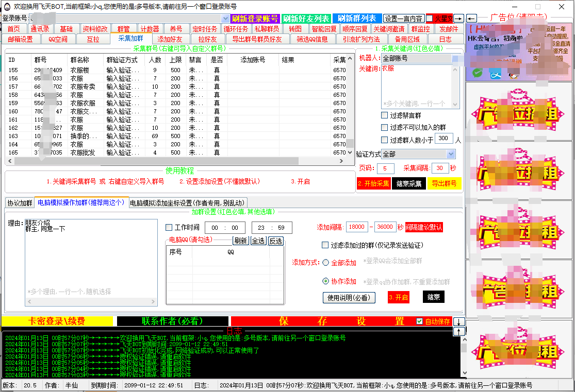Screen dimensions: 575x392
Task: Click 关键词 box scroll-down arrow
Action: 455,105
